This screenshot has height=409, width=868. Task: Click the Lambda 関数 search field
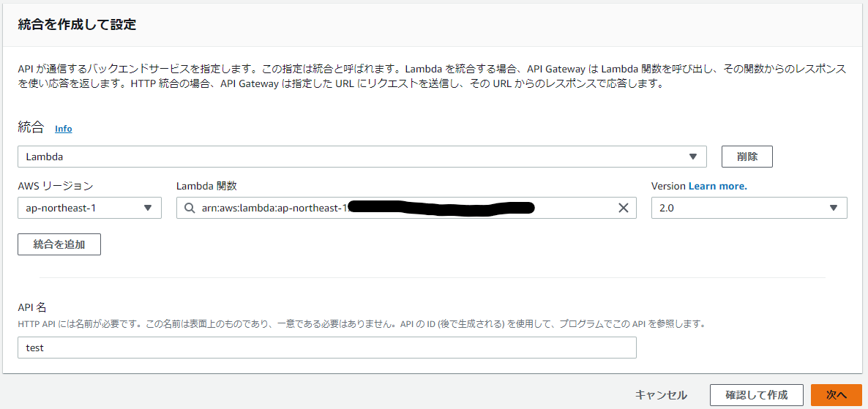[406, 208]
